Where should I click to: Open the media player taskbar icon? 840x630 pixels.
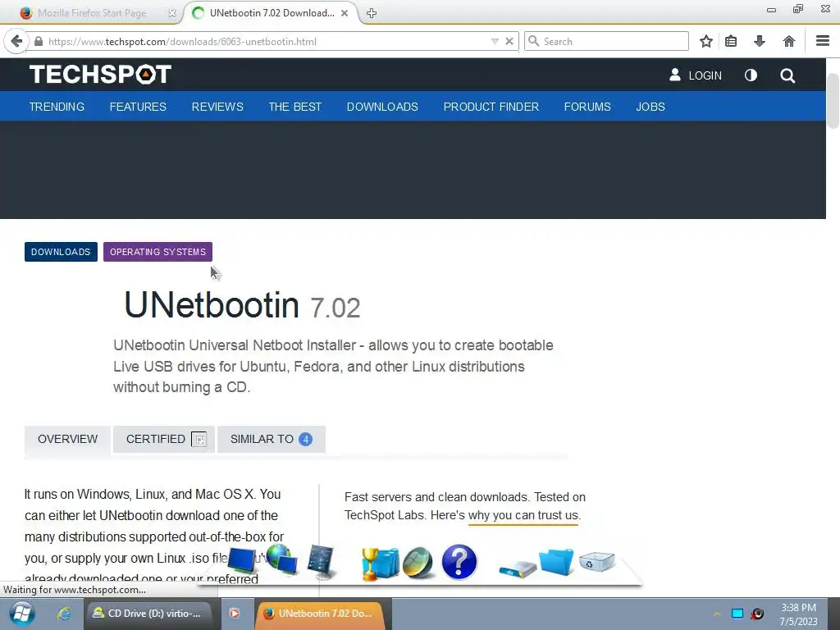234,614
